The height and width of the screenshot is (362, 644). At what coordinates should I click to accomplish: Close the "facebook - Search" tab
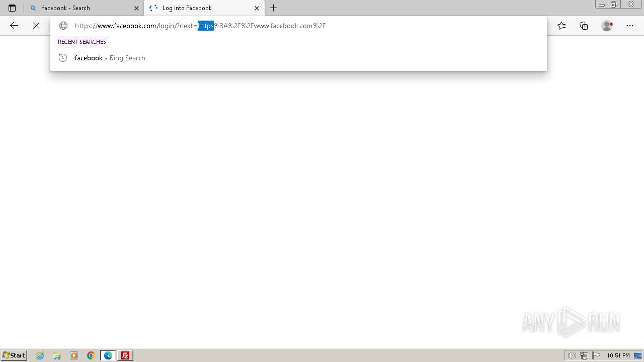point(136,8)
